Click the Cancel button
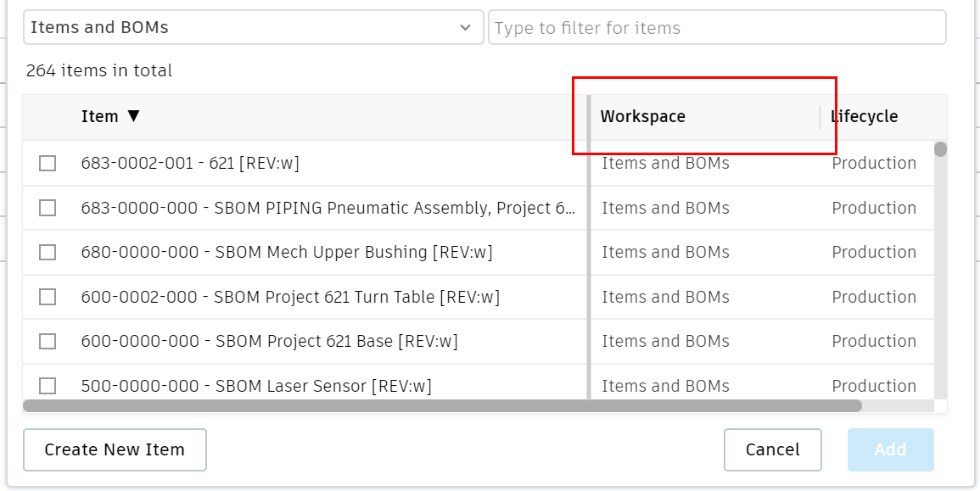The width and height of the screenshot is (980, 491). point(772,449)
